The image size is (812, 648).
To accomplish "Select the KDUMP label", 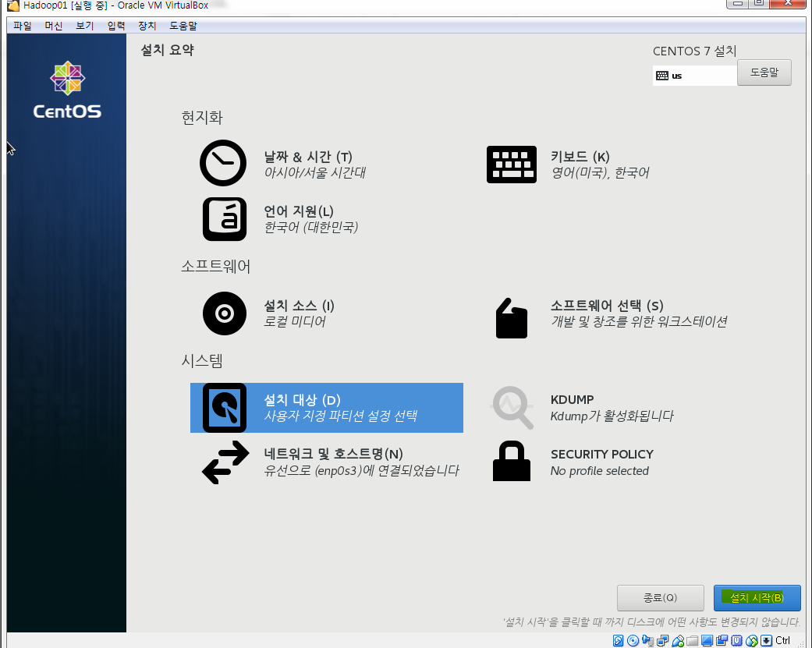I will click(x=573, y=399).
